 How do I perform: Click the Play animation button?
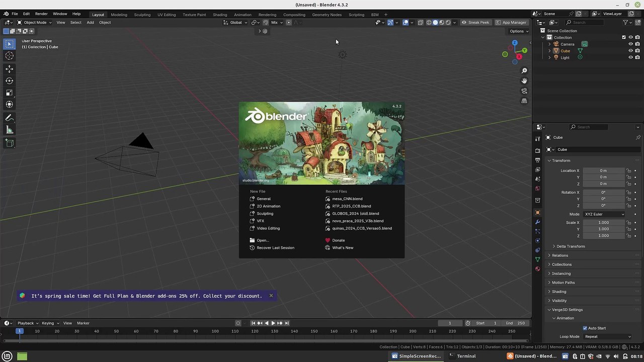[273, 323]
